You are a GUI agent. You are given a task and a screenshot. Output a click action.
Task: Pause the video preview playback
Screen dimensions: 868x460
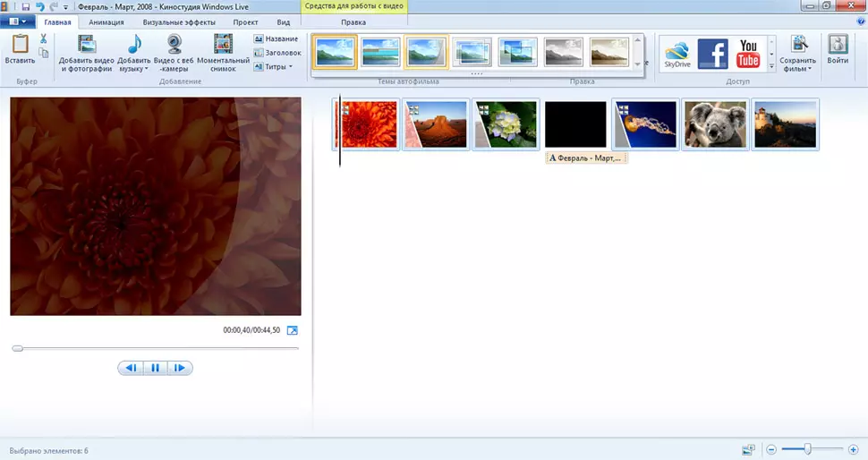pyautogui.click(x=155, y=368)
